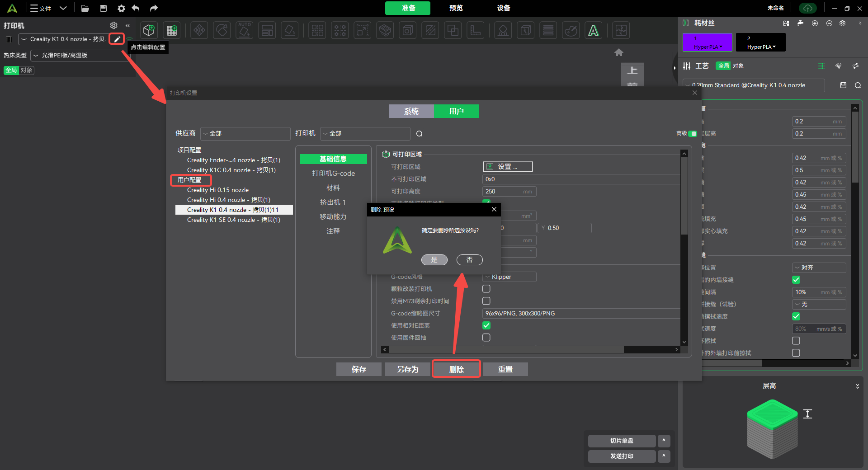Select the rotate tool in top toolbar
This screenshot has height=470, width=868.
[x=222, y=30]
